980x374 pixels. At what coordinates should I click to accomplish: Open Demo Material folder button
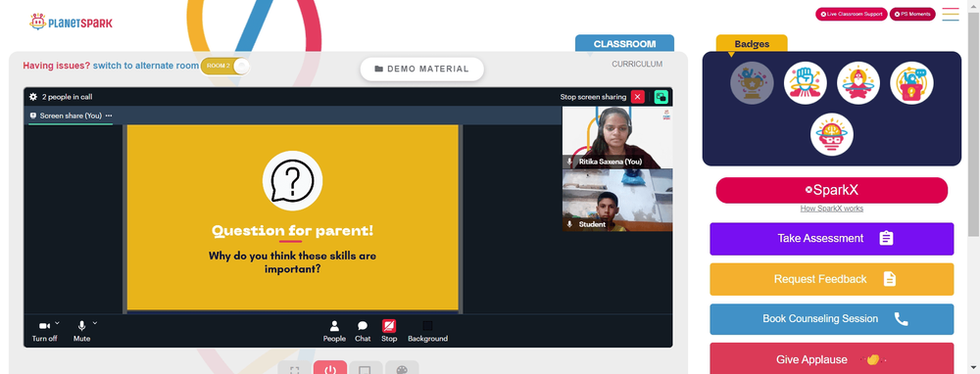point(421,70)
